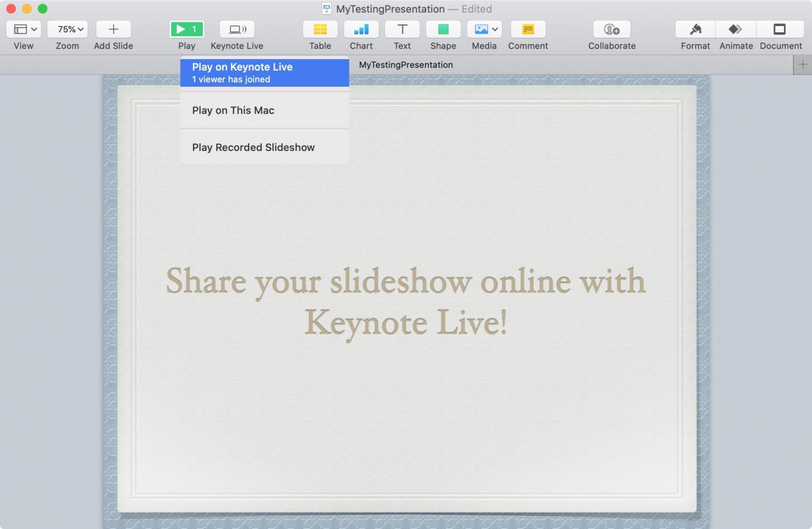Insert a table with the Table icon
This screenshot has width=812, height=529.
tap(320, 29)
